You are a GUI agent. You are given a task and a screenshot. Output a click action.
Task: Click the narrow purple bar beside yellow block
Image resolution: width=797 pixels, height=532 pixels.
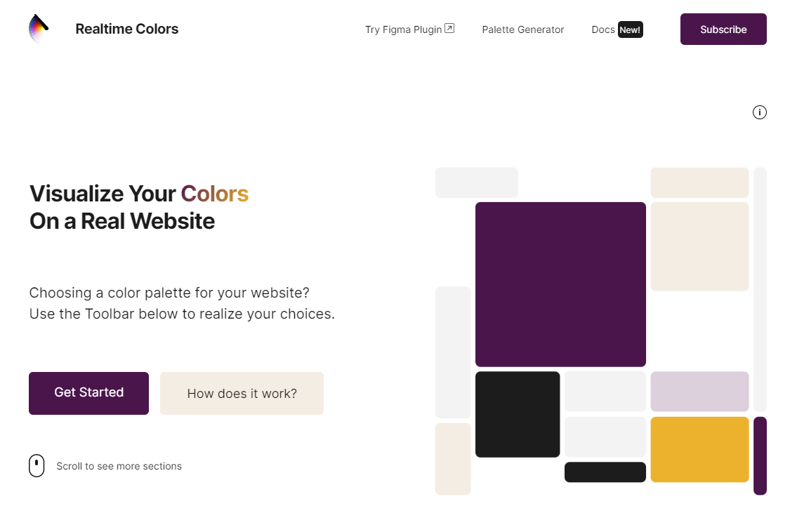click(x=760, y=455)
